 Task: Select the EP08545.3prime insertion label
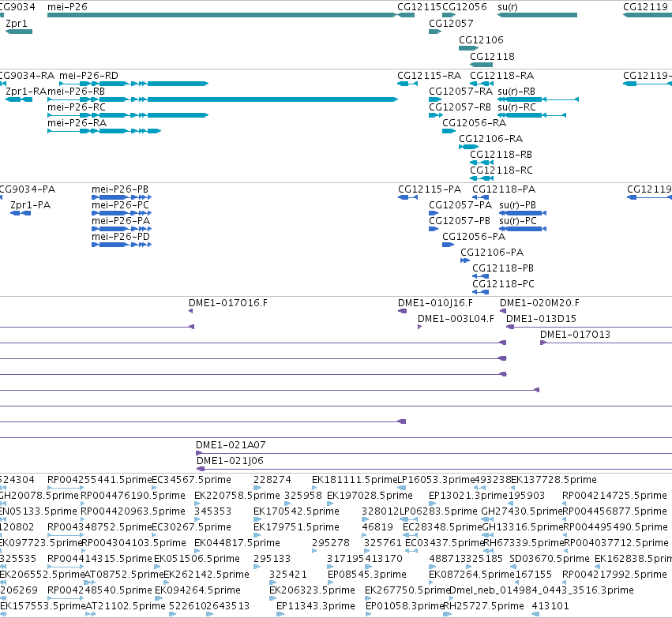click(x=367, y=575)
